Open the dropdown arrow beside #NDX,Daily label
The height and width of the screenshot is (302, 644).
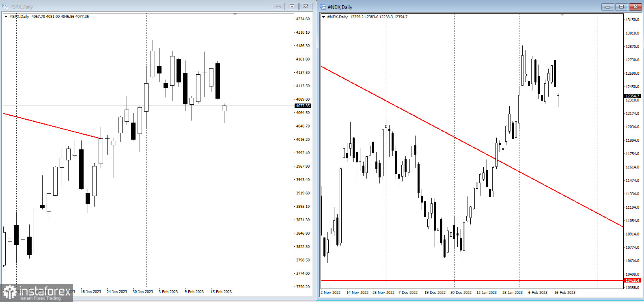pyautogui.click(x=323, y=17)
